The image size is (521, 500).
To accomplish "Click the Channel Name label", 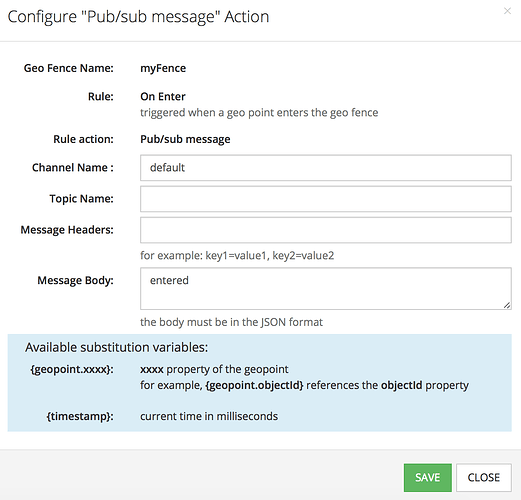I will coord(73,167).
